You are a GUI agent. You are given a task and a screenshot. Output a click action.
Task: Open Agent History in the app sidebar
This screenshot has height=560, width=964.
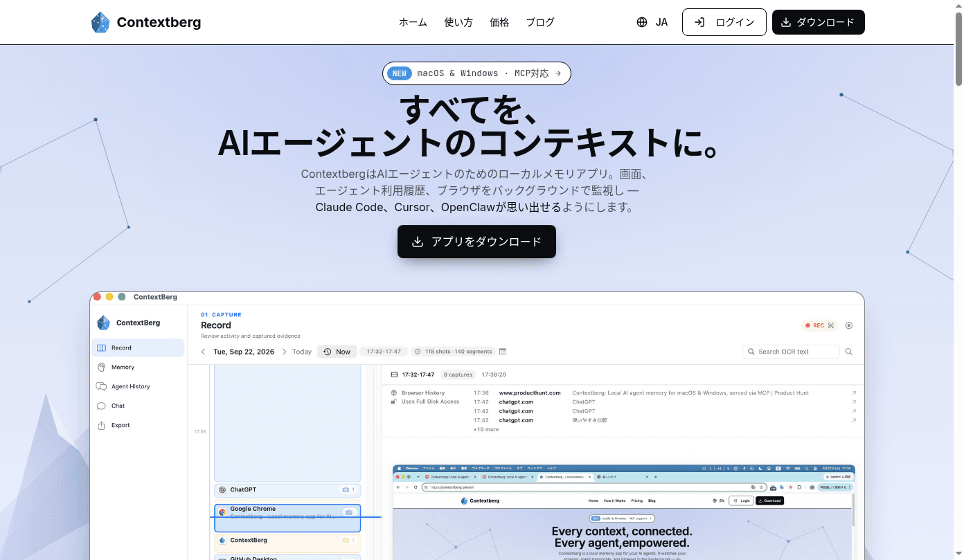click(x=138, y=386)
